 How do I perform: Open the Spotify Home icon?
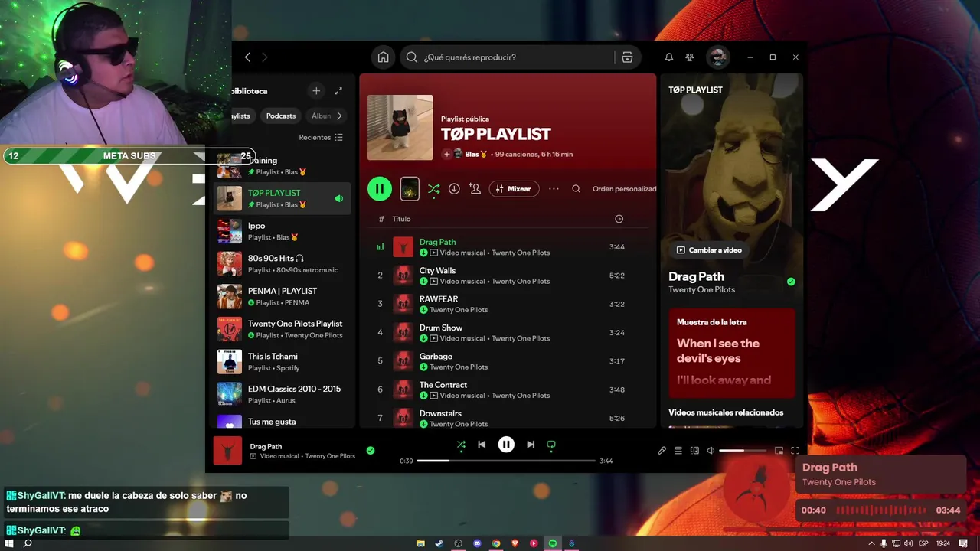(x=383, y=57)
